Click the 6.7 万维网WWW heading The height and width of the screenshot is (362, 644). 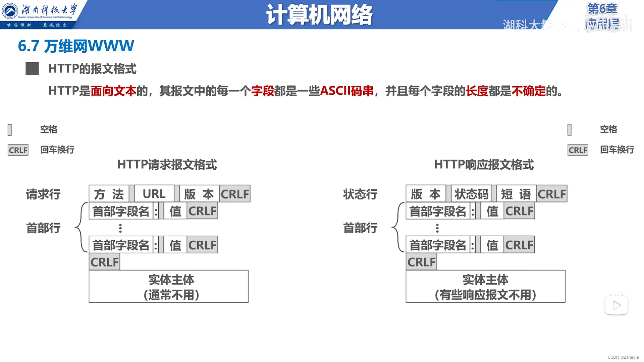tap(76, 46)
